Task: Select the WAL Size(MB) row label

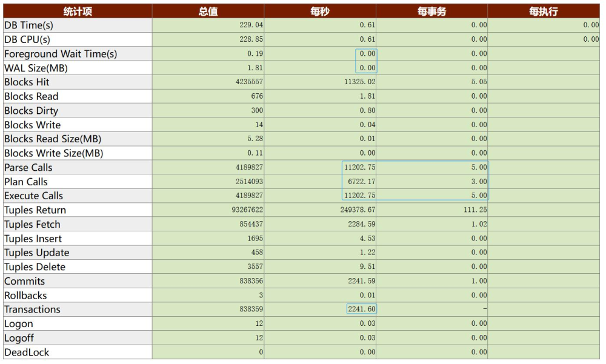Action: click(x=36, y=68)
